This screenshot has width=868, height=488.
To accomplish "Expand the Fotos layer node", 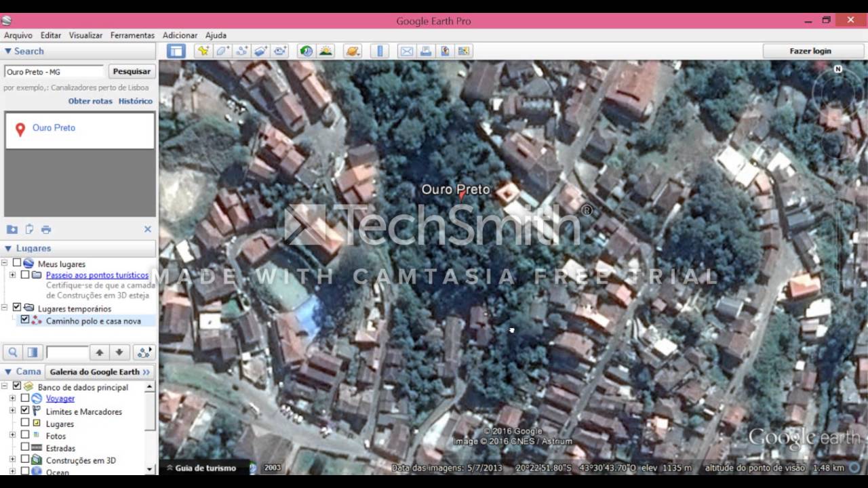I will (x=12, y=435).
